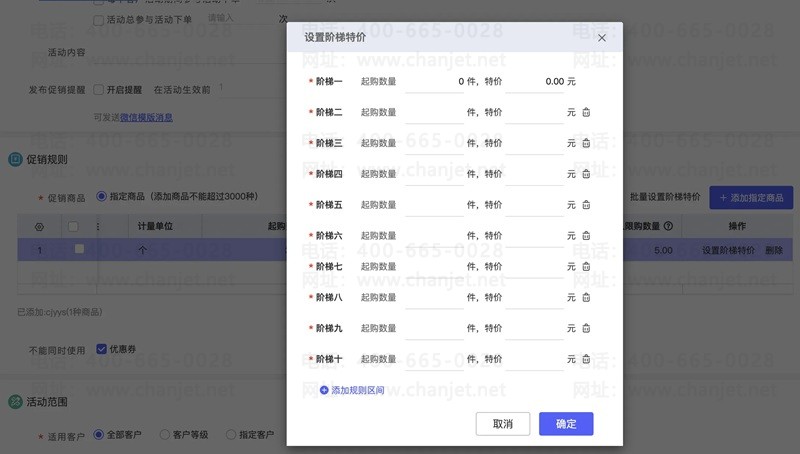
Task: Delete tier 阶梯十 with trash icon
Action: [x=586, y=359]
